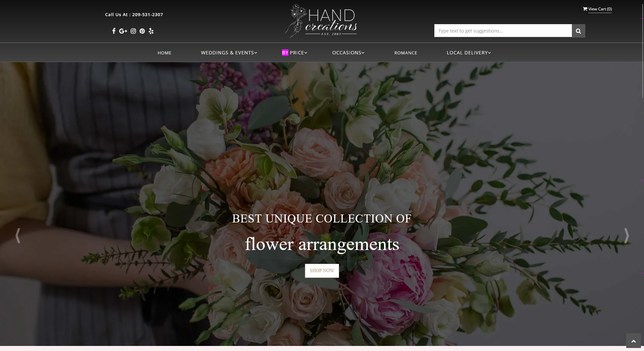The height and width of the screenshot is (351, 644).
Task: Go to previous slide arrow
Action: coord(18,236)
